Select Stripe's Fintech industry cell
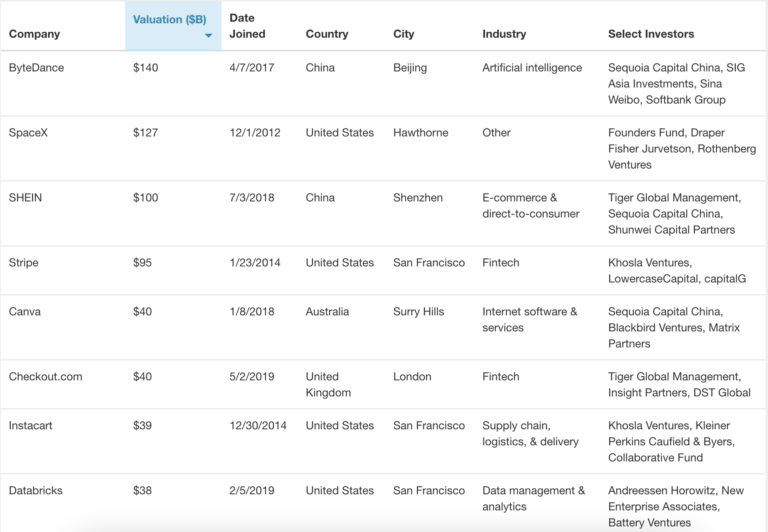The width and height of the screenshot is (768, 532). pyautogui.click(x=501, y=263)
